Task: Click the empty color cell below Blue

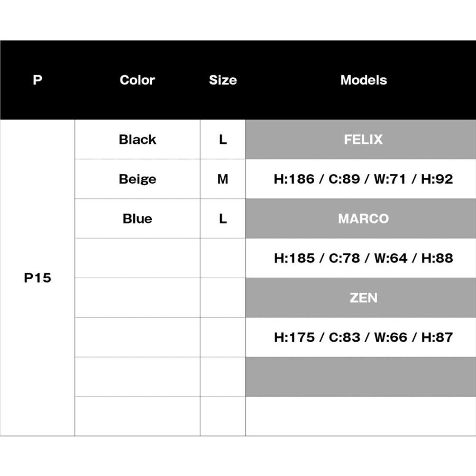Action: 138,258
